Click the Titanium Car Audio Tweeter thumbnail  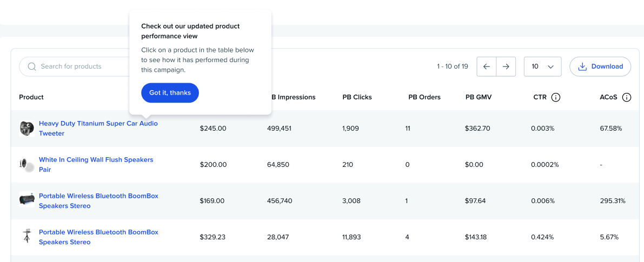[26, 129]
